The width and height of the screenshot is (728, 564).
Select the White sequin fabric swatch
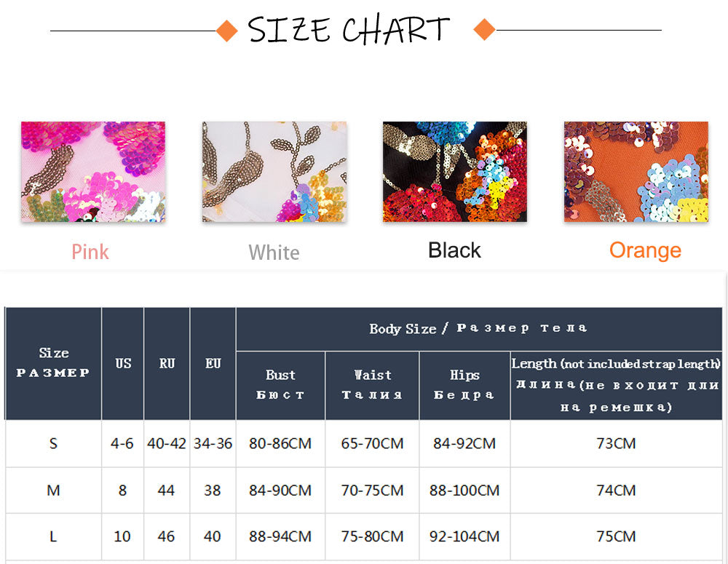pos(274,172)
